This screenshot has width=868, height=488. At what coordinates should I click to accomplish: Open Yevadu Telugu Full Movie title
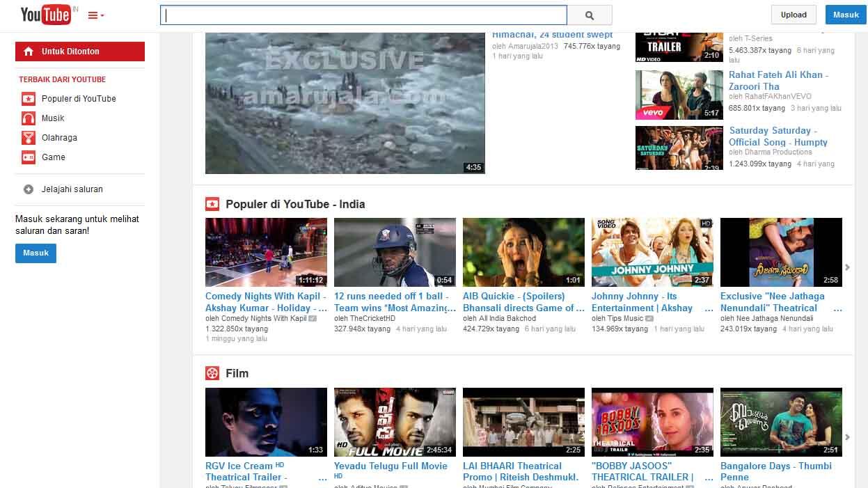pyautogui.click(x=390, y=466)
